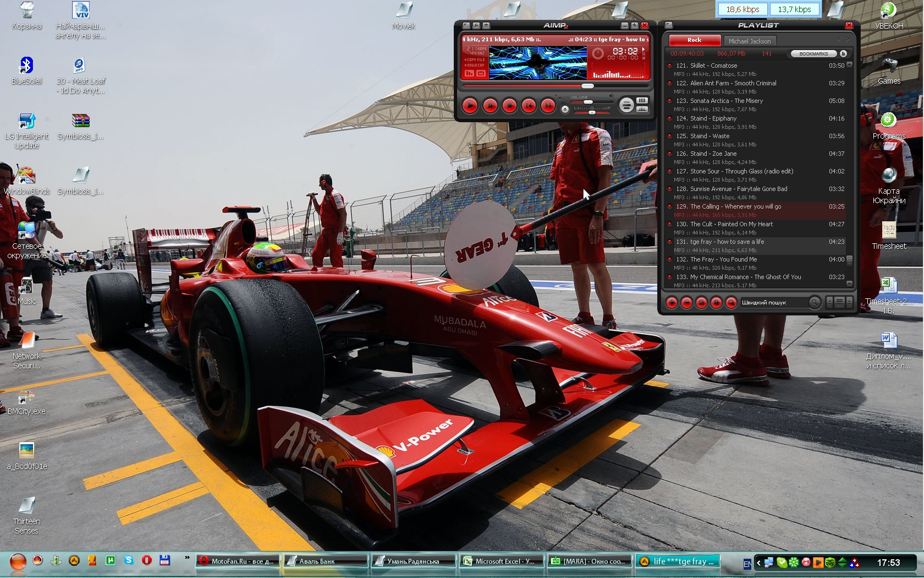Click the playlist scrollbar up arrow

pos(849,65)
